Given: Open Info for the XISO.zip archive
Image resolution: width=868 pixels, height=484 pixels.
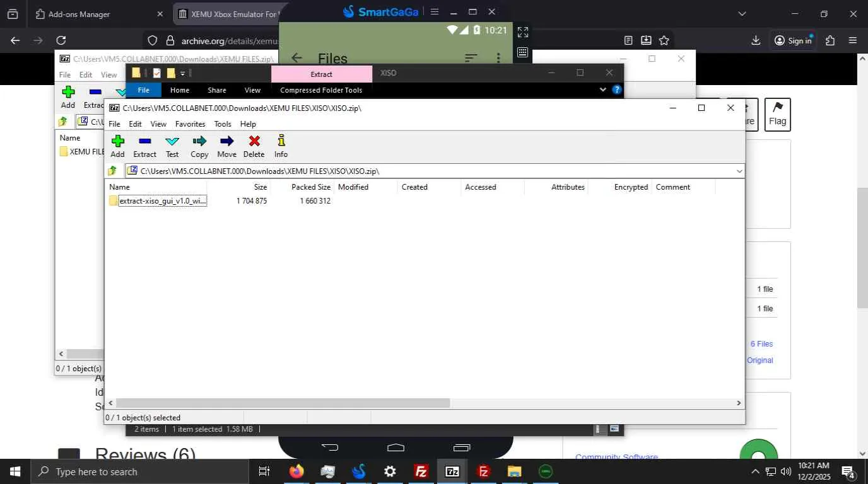Looking at the screenshot, I should (281, 146).
